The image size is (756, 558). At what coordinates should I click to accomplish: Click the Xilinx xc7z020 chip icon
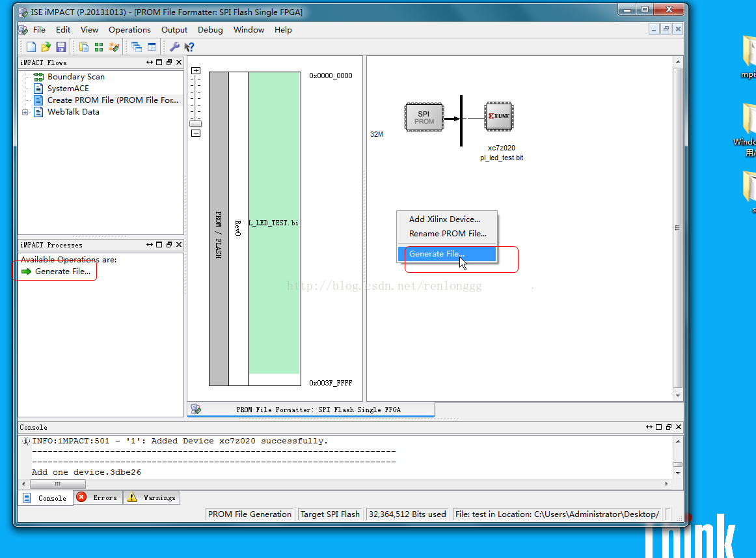tap(499, 117)
